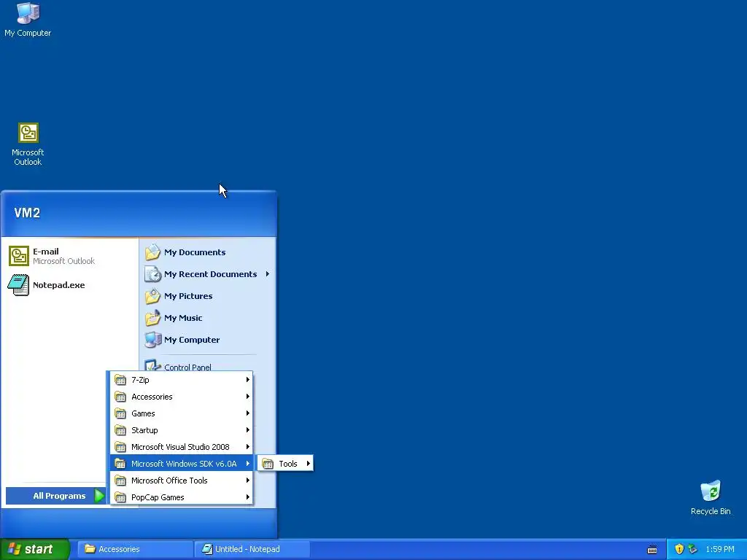
Task: Click the Microsoft Visual Studio 2008 folder icon
Action: pos(120,447)
